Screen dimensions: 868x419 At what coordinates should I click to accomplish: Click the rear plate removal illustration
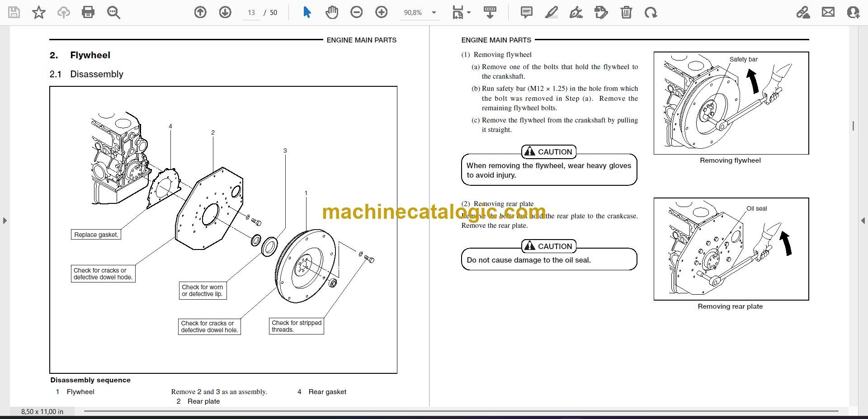(x=731, y=249)
